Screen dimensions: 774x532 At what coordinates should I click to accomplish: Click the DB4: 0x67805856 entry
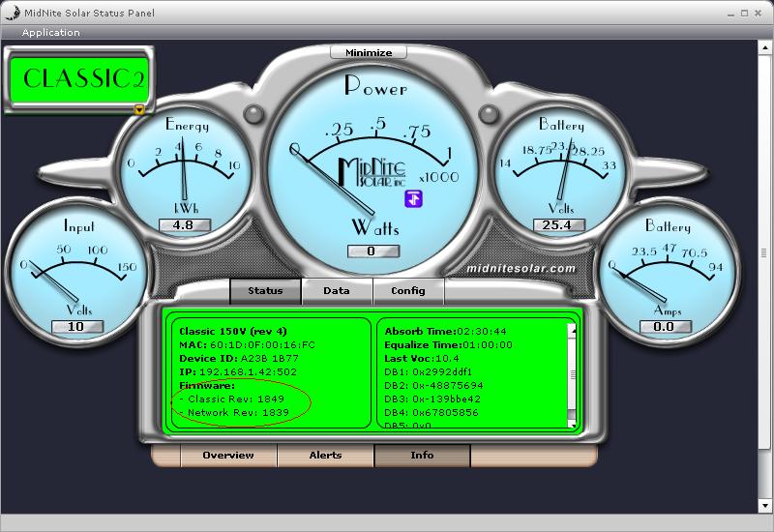click(x=431, y=412)
